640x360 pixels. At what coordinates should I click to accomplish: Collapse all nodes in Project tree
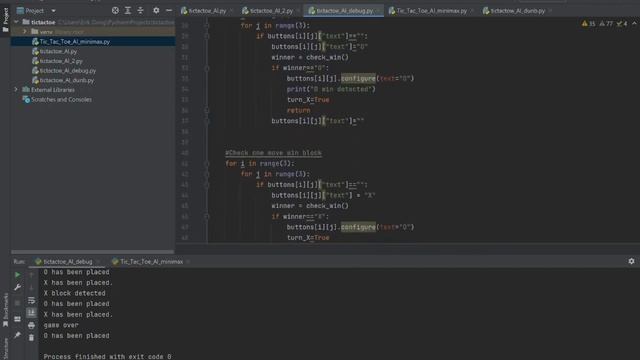140,11
